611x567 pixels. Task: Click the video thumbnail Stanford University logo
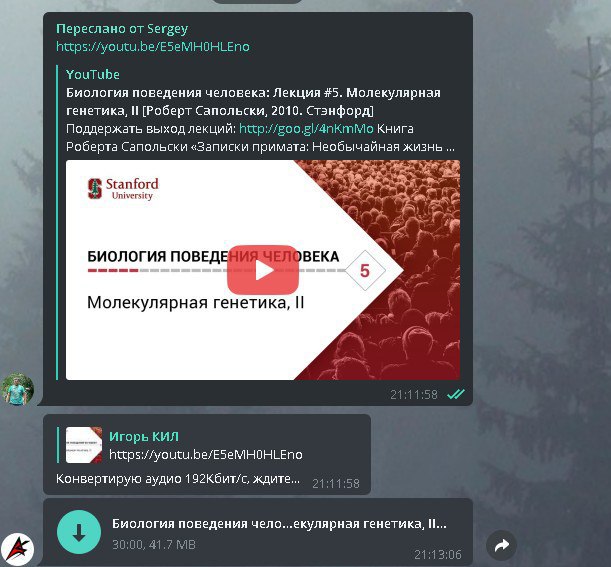click(x=123, y=189)
